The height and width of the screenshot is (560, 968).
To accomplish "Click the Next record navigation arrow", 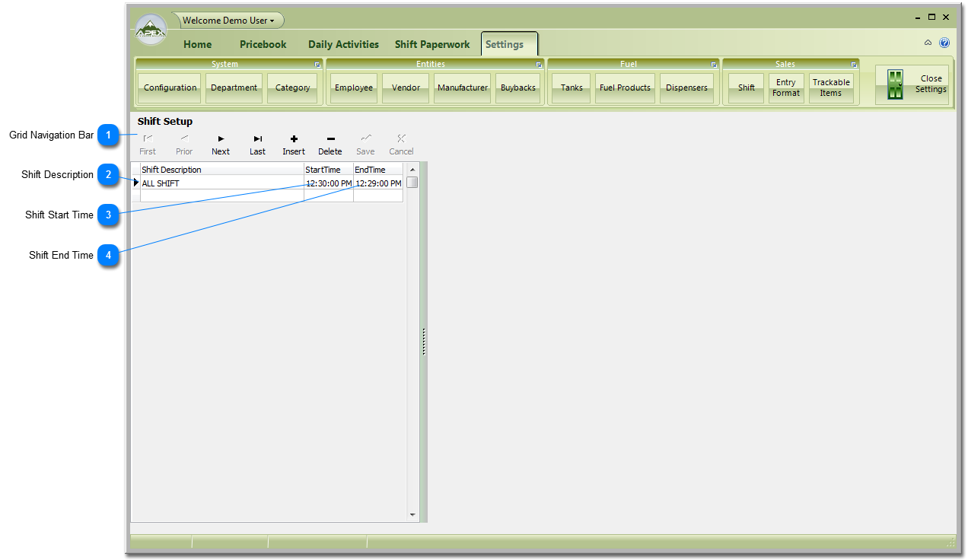I will (221, 144).
